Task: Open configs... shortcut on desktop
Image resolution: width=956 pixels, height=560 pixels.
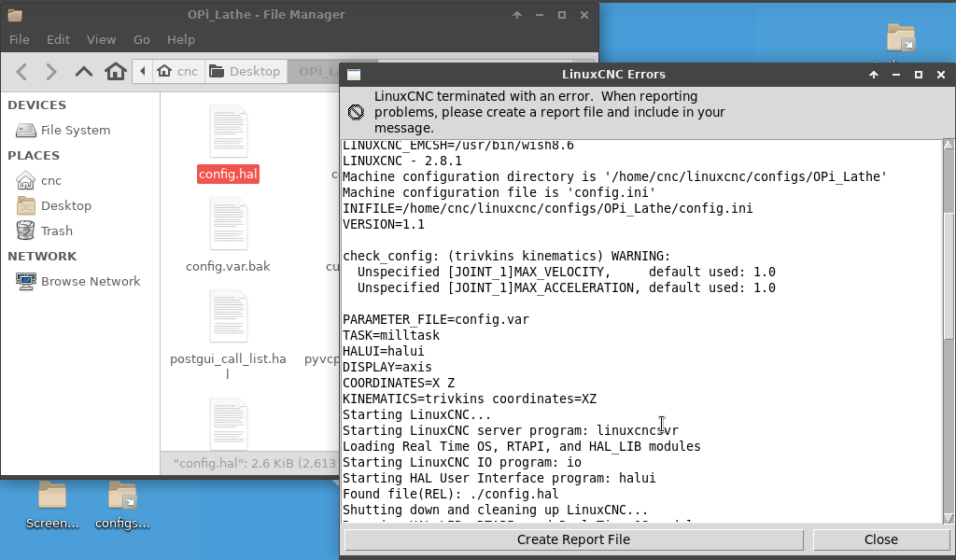Action: [122, 506]
